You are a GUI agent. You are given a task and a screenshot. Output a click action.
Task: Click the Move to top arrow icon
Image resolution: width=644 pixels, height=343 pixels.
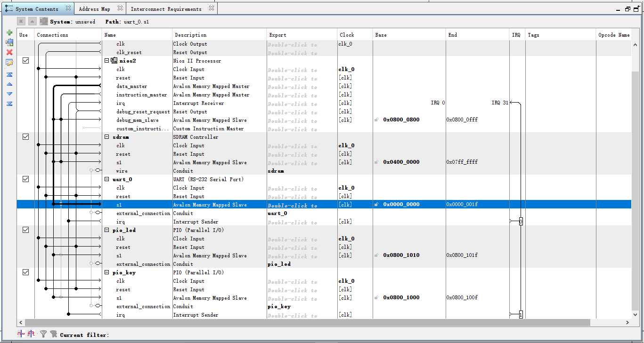pos(9,74)
